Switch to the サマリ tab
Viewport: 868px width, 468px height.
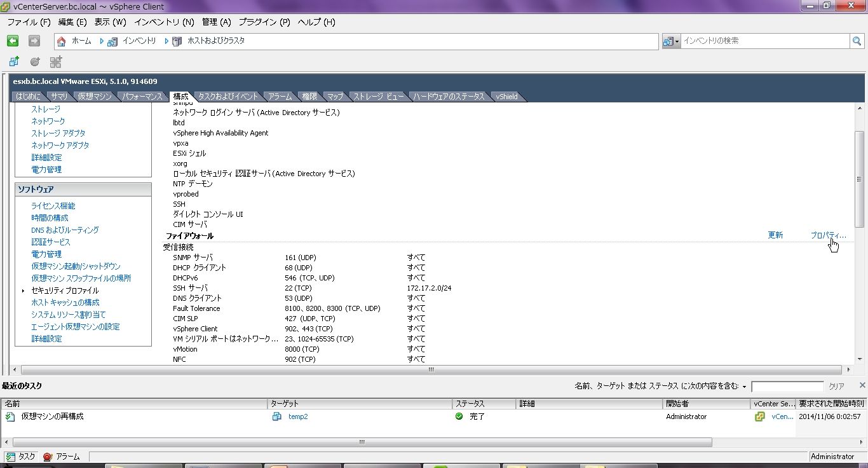coord(59,97)
